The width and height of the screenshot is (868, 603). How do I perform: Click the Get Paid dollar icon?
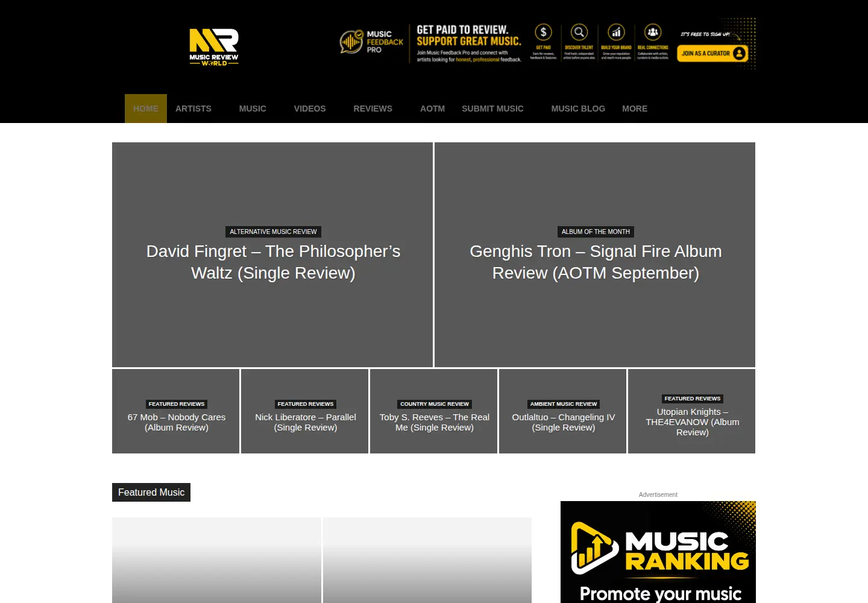(x=543, y=32)
